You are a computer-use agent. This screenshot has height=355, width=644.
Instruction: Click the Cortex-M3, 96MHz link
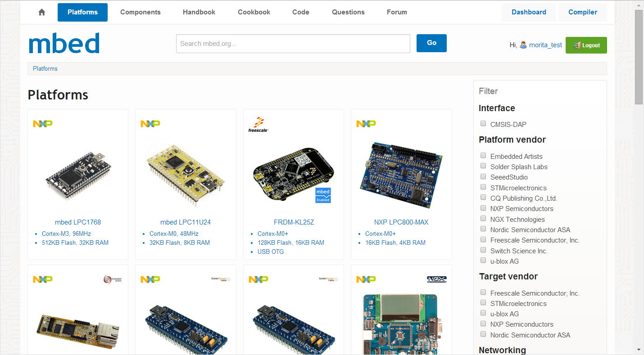click(67, 234)
